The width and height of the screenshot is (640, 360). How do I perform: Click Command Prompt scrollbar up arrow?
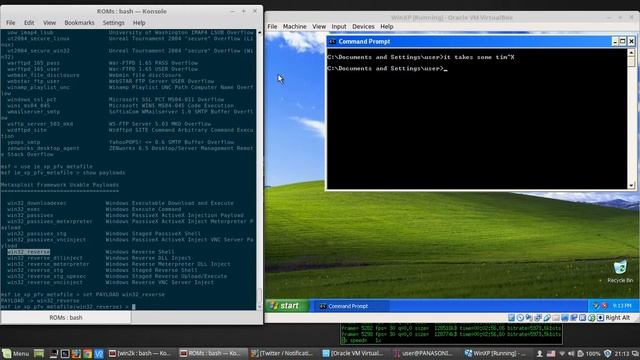click(631, 52)
